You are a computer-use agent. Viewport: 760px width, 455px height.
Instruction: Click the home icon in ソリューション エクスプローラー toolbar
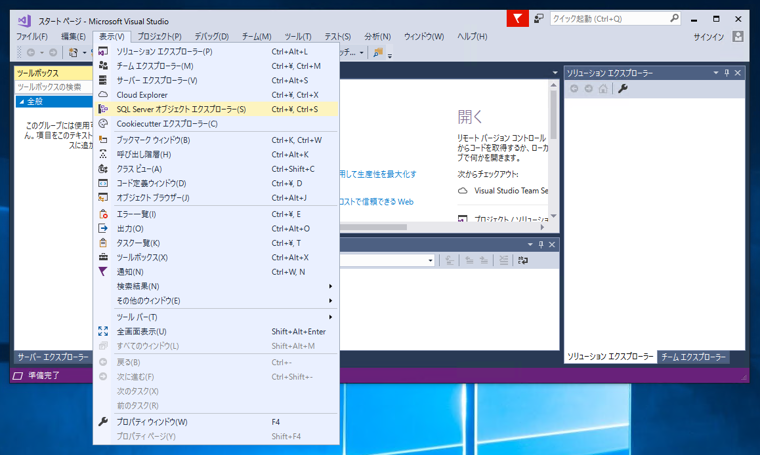(x=603, y=89)
